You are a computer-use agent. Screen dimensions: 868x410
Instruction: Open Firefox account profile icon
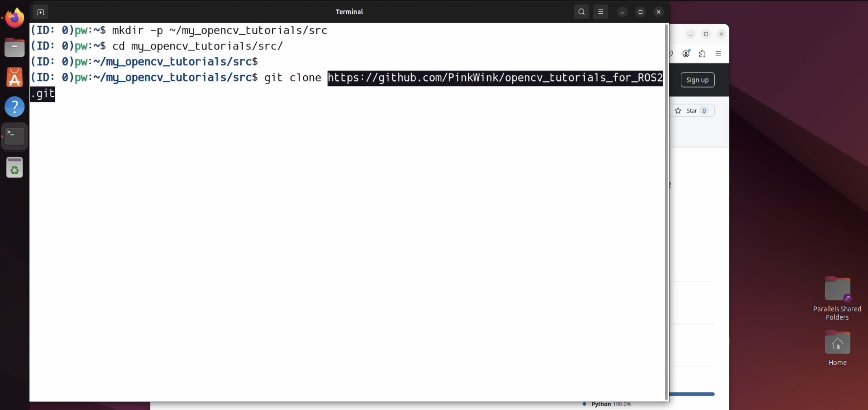click(686, 54)
